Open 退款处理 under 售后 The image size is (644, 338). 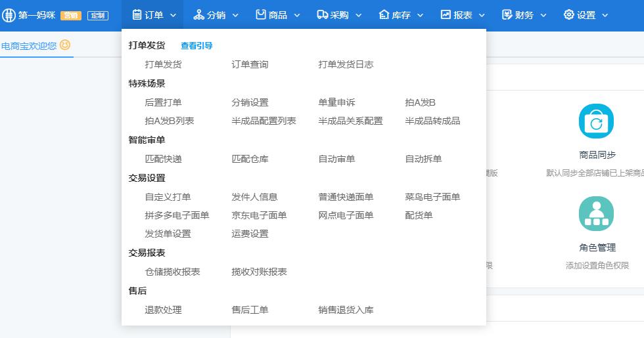(x=163, y=310)
